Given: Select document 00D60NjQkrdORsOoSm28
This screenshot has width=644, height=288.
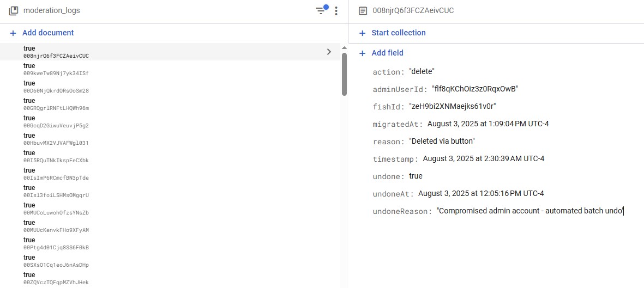Looking at the screenshot, I should [171, 87].
